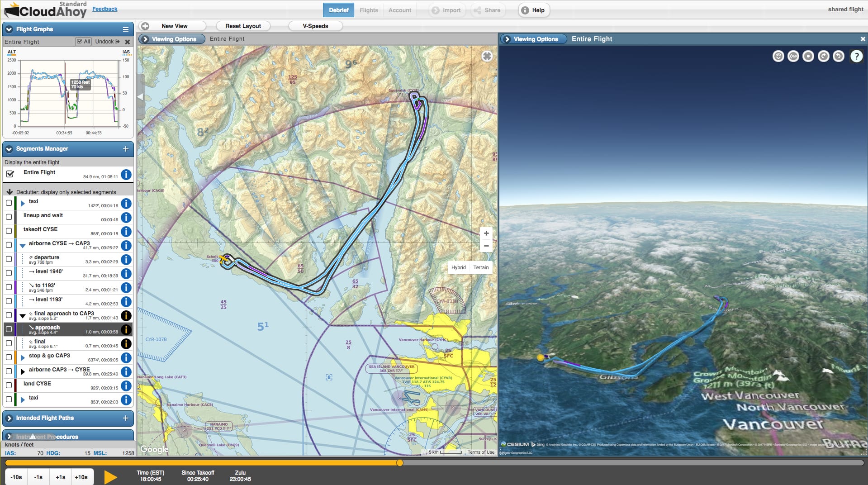
Task: Collapse left sidebar with arrow handle
Action: click(x=140, y=96)
